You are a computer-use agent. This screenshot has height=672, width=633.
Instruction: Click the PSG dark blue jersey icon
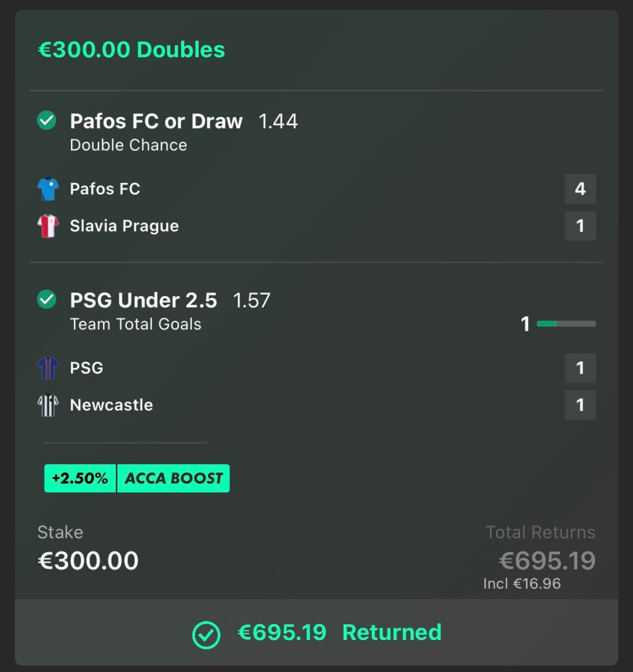pos(48,368)
